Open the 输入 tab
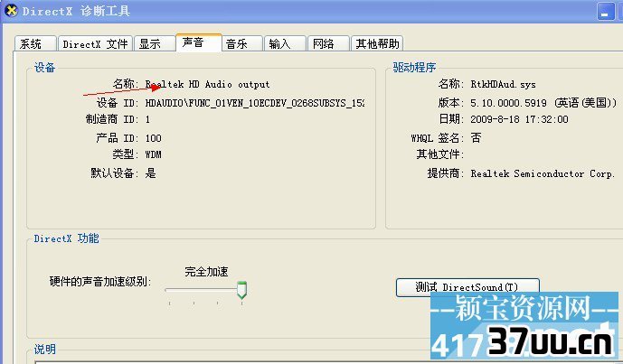The height and width of the screenshot is (364, 623). click(285, 43)
